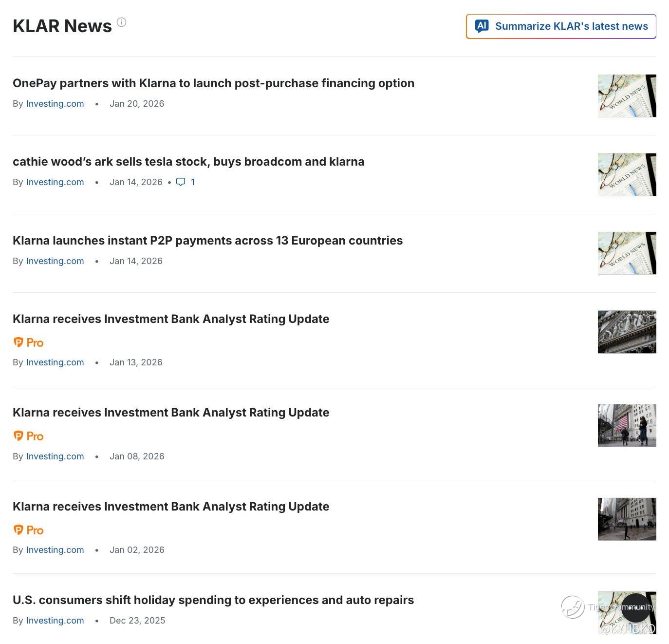Click the dark floating more-options button
Screen dimensions: 669x644
[x=636, y=607]
